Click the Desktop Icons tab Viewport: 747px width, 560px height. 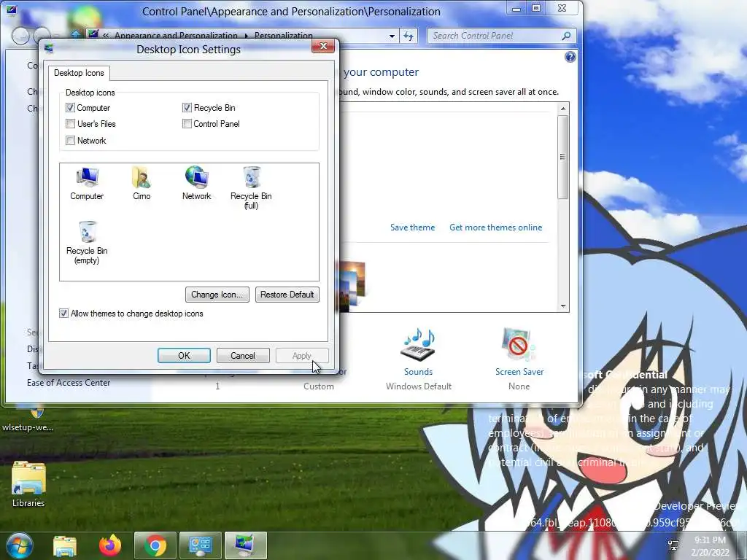79,73
